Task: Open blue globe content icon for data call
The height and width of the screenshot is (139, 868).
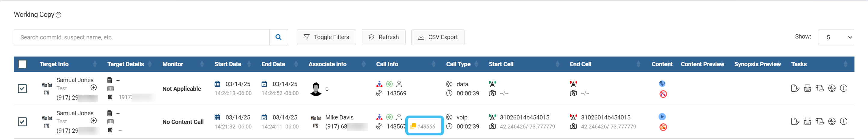Action: pyautogui.click(x=662, y=84)
